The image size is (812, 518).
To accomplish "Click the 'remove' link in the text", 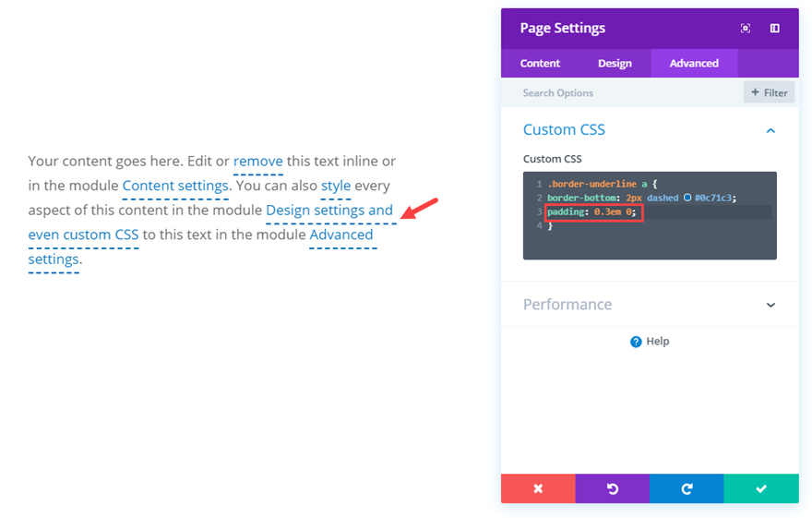I will click(258, 161).
